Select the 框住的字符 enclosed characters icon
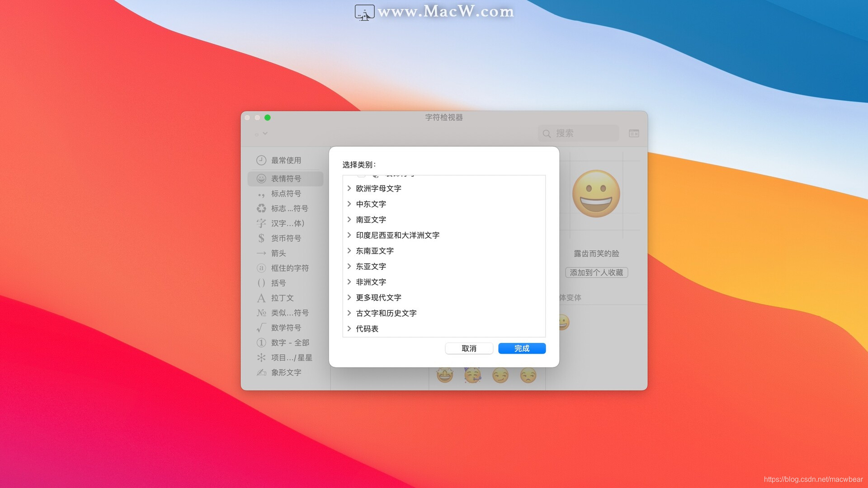The image size is (868, 488). (261, 268)
